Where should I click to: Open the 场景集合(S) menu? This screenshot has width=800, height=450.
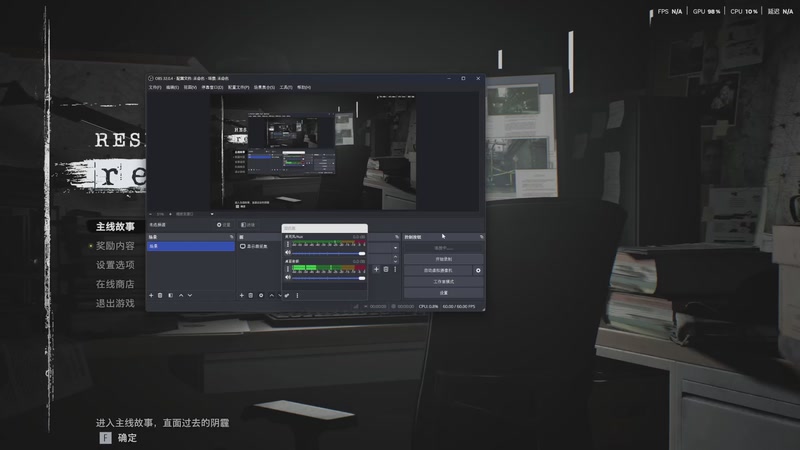(264, 87)
